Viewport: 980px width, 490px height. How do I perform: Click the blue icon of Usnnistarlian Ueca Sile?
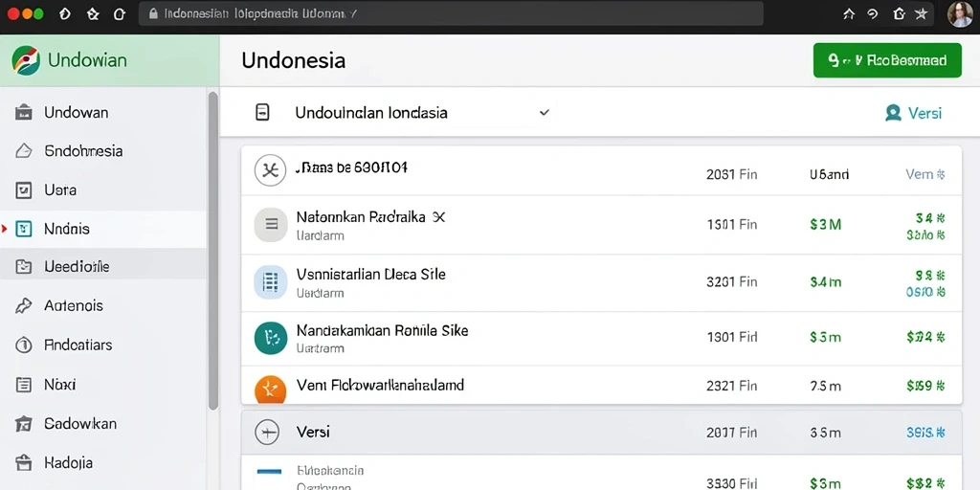coord(271,282)
